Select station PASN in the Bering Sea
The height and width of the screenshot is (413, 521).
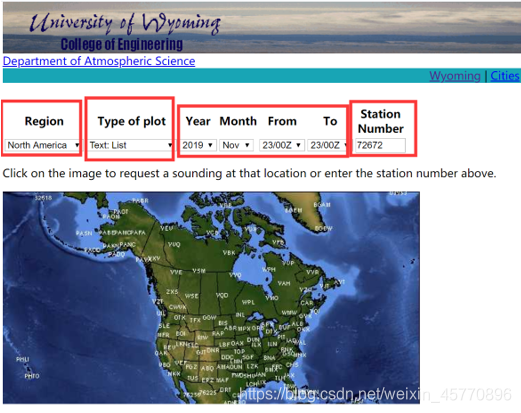(84, 233)
